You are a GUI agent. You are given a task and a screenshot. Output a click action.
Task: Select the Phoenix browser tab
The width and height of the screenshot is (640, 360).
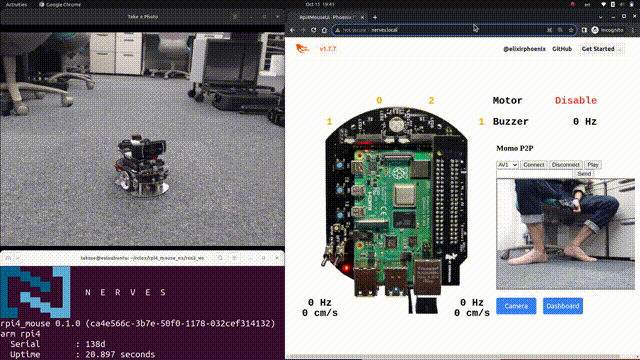326,17
